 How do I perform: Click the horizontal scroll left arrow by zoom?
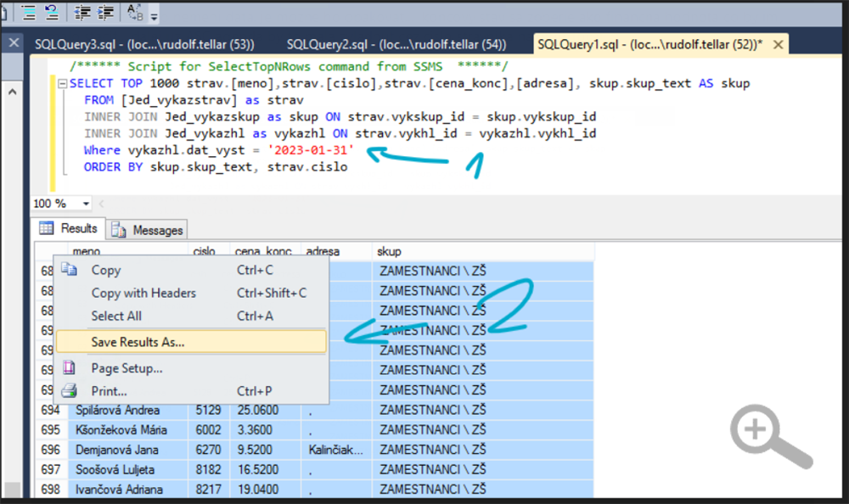tap(101, 204)
